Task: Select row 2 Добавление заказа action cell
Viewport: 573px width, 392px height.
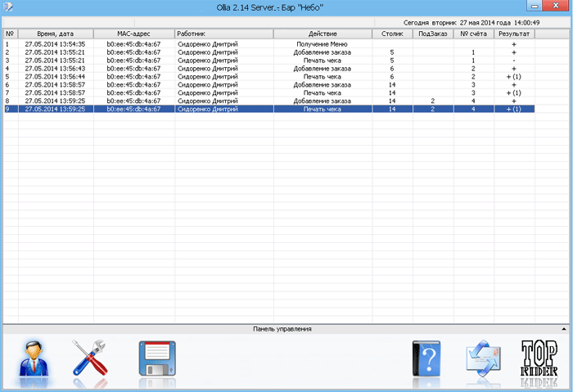Action: (x=323, y=52)
